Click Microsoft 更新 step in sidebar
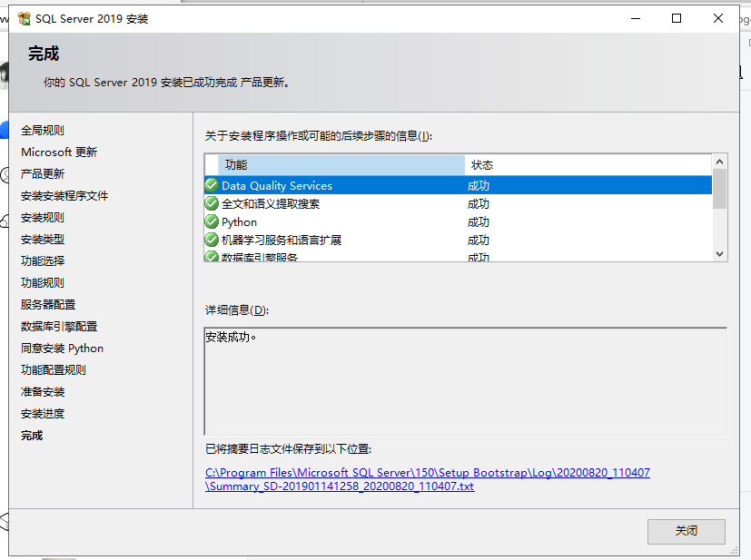 [59, 152]
